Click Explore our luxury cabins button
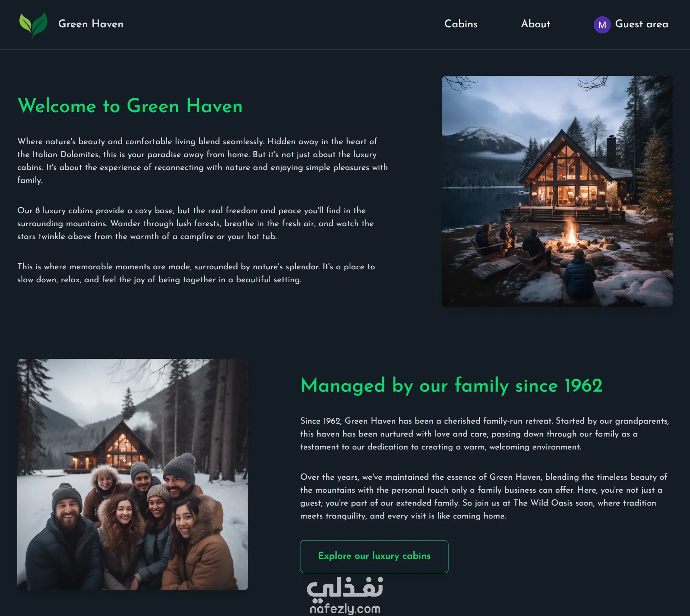The height and width of the screenshot is (616, 690). (374, 556)
